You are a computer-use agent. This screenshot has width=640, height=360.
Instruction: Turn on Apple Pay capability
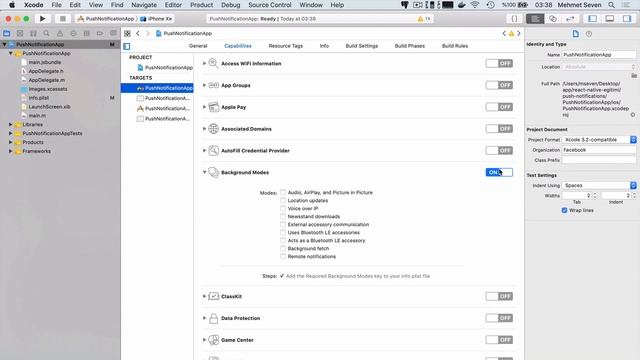499,107
